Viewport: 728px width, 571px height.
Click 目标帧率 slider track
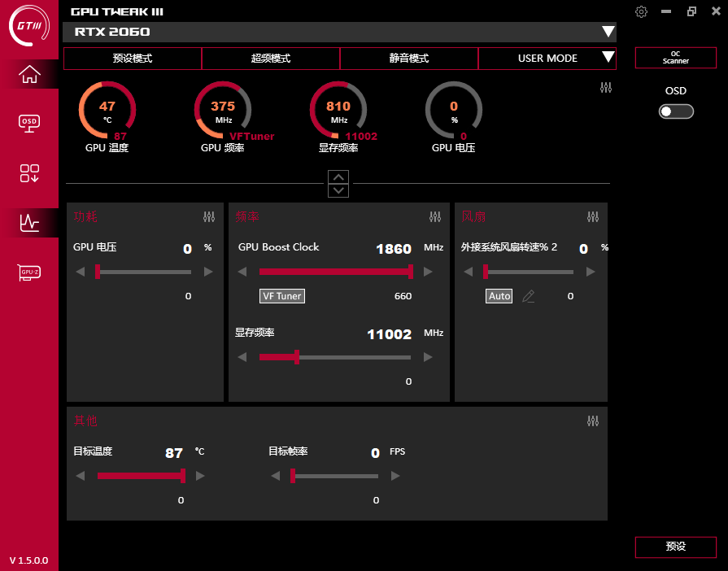(334, 476)
